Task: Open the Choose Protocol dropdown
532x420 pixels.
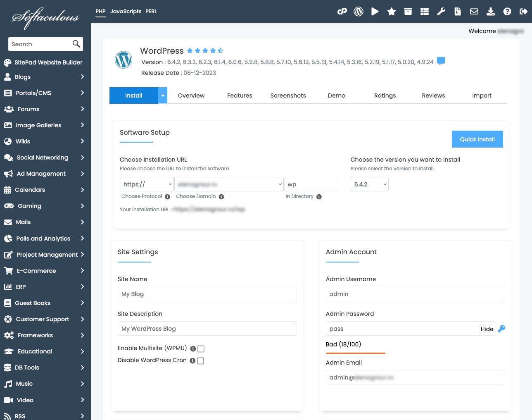Action: (x=147, y=184)
